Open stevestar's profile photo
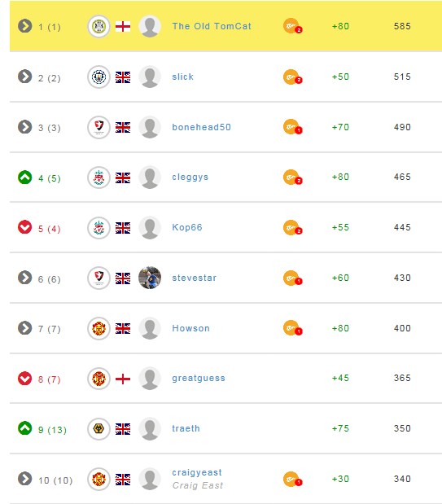Image resolution: width=442 pixels, height=504 pixels. [x=150, y=278]
